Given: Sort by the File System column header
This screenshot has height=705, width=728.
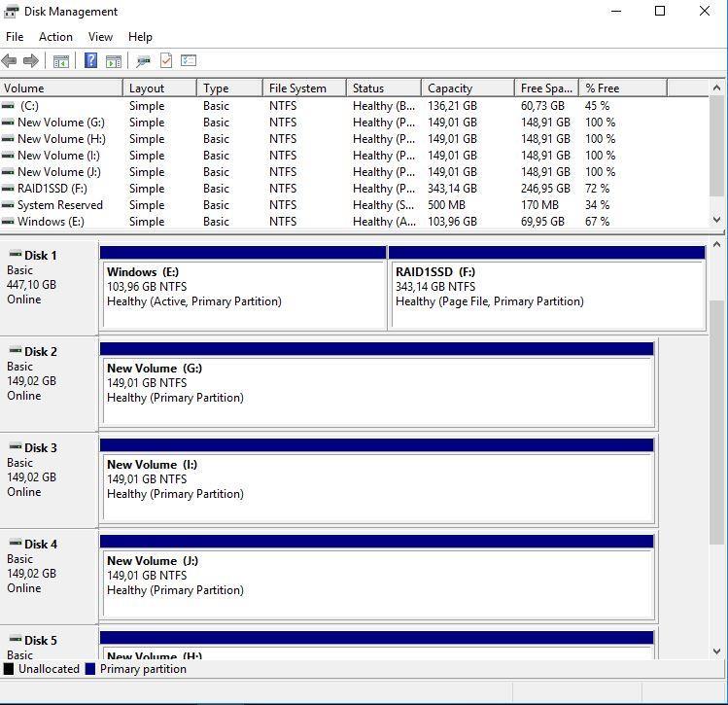Looking at the screenshot, I should click(304, 88).
